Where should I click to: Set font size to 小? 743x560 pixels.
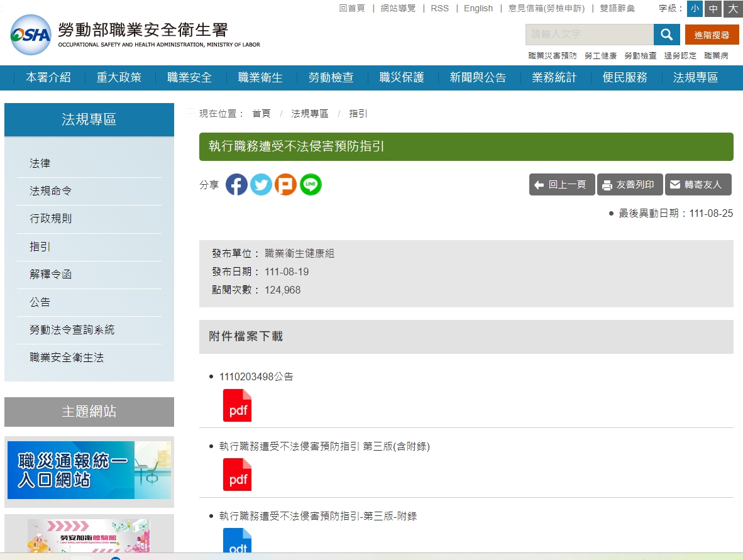pos(695,9)
